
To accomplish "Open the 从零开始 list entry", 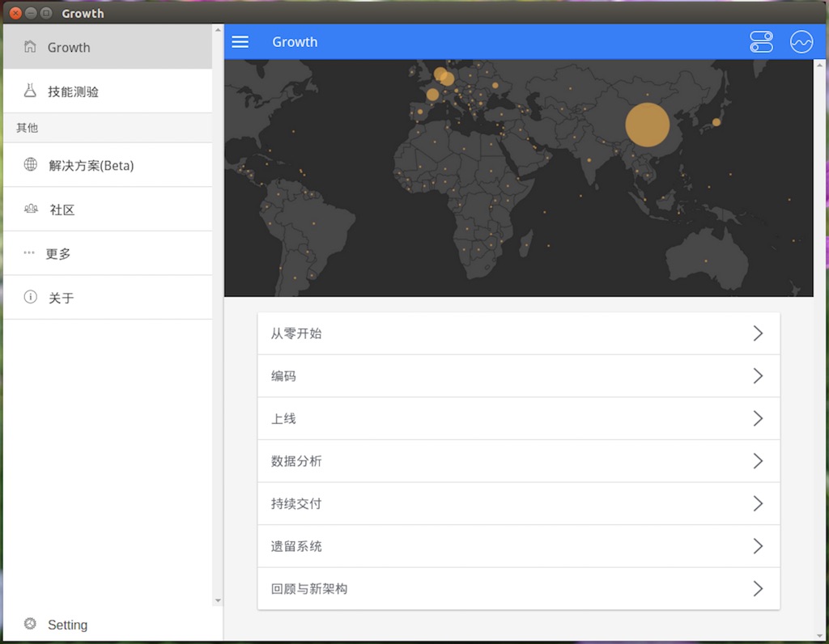I will coord(519,333).
